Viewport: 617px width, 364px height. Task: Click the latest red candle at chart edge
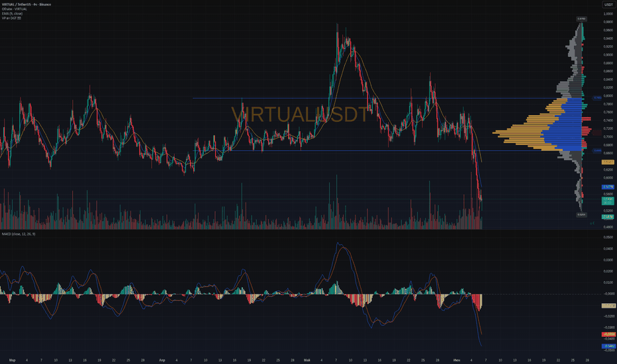point(481,196)
